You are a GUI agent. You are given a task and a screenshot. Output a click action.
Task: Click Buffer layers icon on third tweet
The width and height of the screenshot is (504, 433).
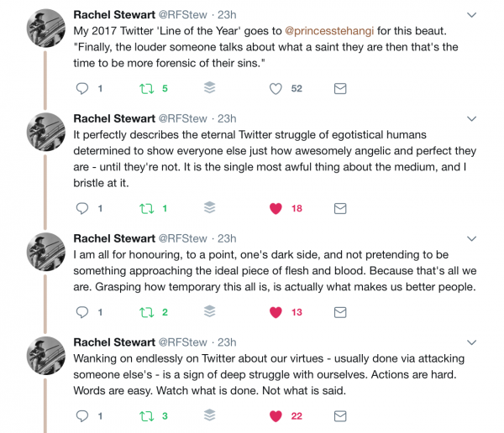click(x=210, y=312)
